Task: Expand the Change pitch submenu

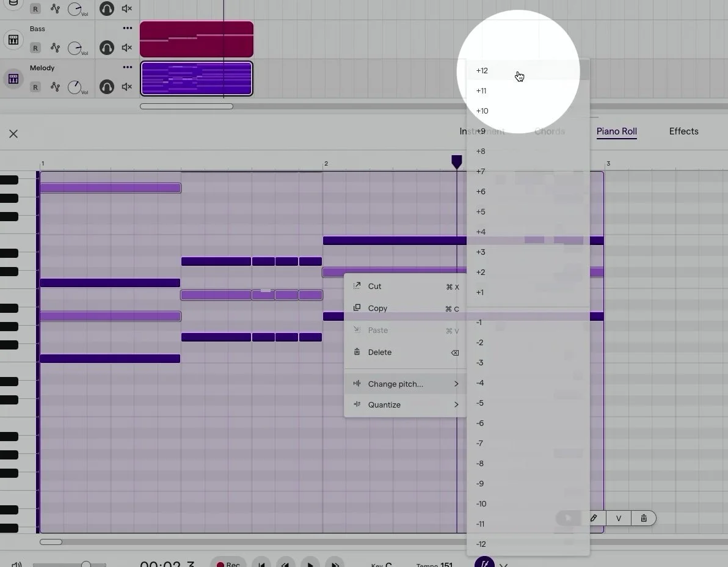Action: click(405, 384)
